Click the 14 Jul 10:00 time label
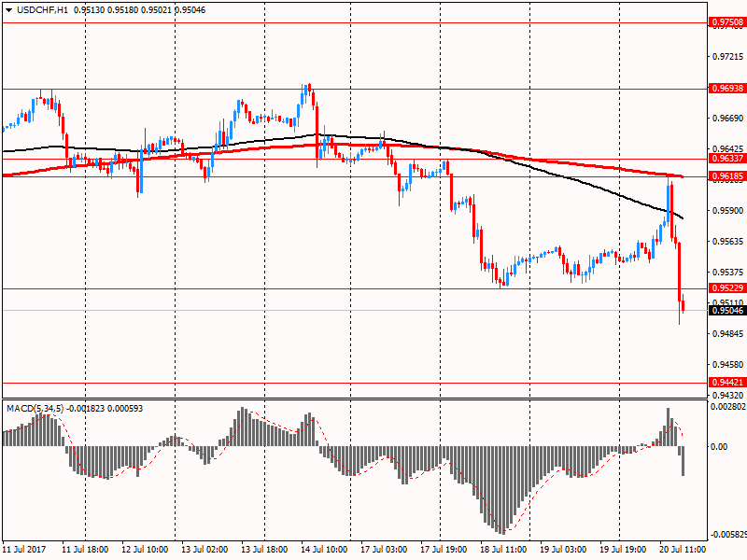 pyautogui.click(x=324, y=550)
